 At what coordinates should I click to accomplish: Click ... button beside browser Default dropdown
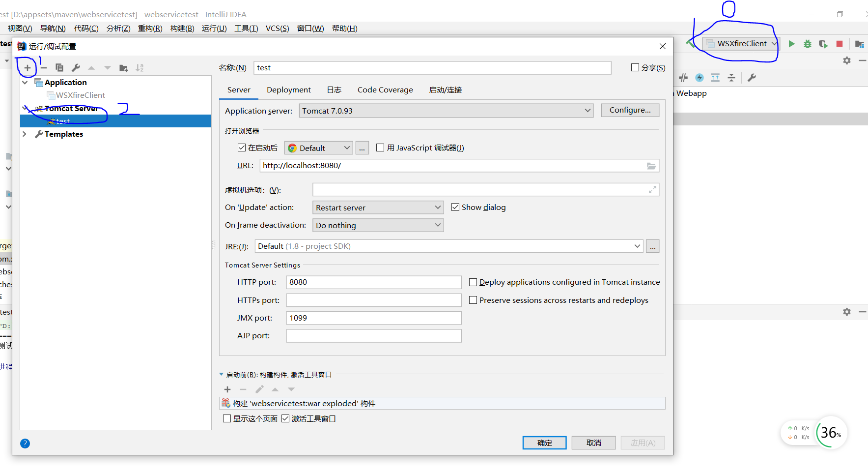362,148
